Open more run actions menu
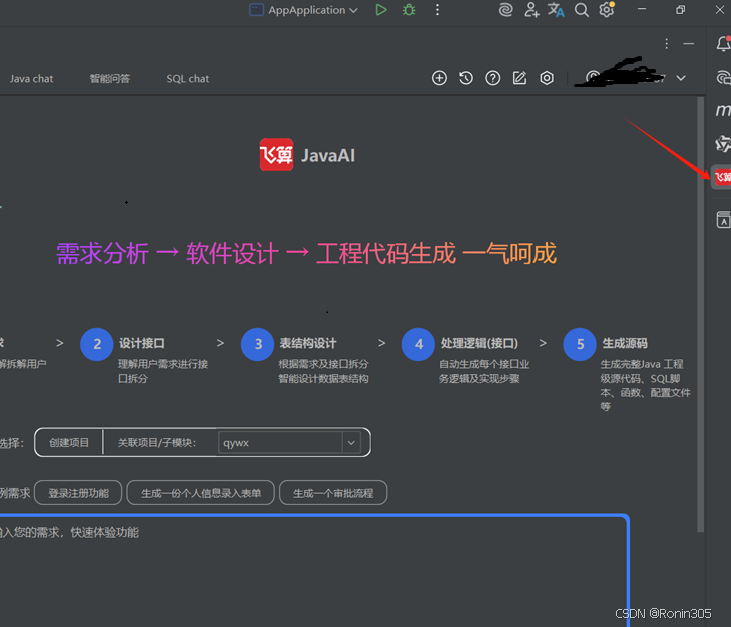Viewport: 731px width, 627px height. click(437, 10)
